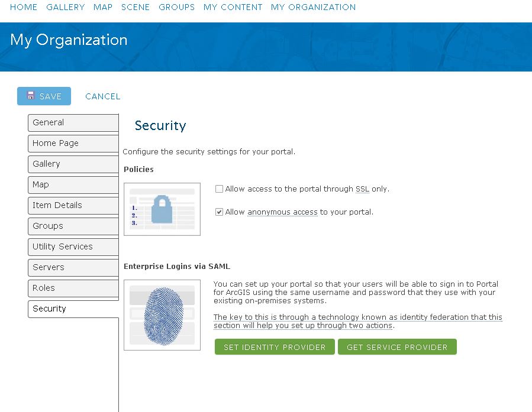Click the Set Identity Provider button
The width and height of the screenshot is (532, 412).
[275, 347]
